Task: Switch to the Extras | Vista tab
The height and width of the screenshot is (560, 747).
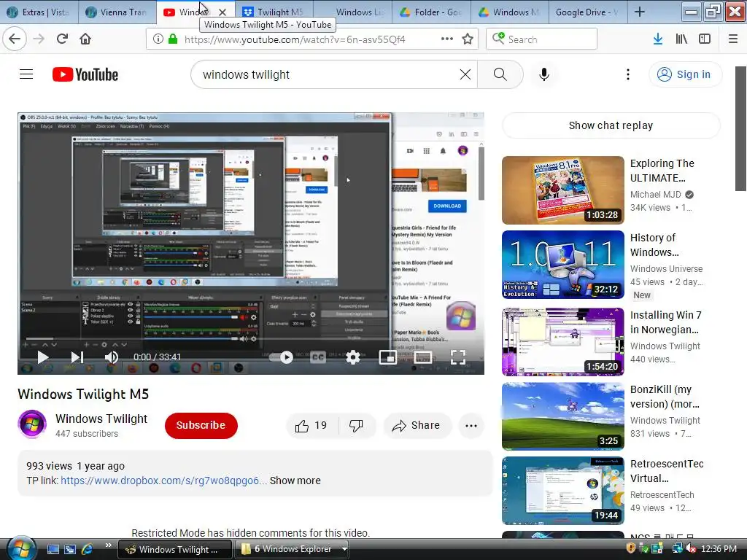Action: pos(39,12)
